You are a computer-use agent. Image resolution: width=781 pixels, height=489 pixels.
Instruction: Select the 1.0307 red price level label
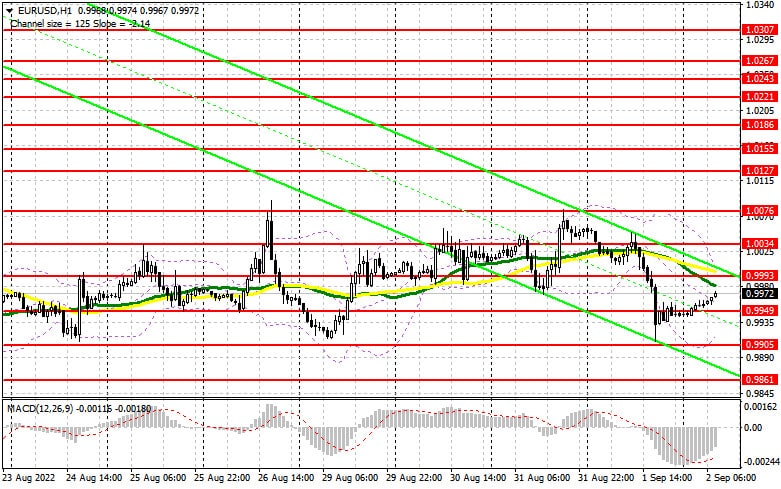(x=759, y=30)
